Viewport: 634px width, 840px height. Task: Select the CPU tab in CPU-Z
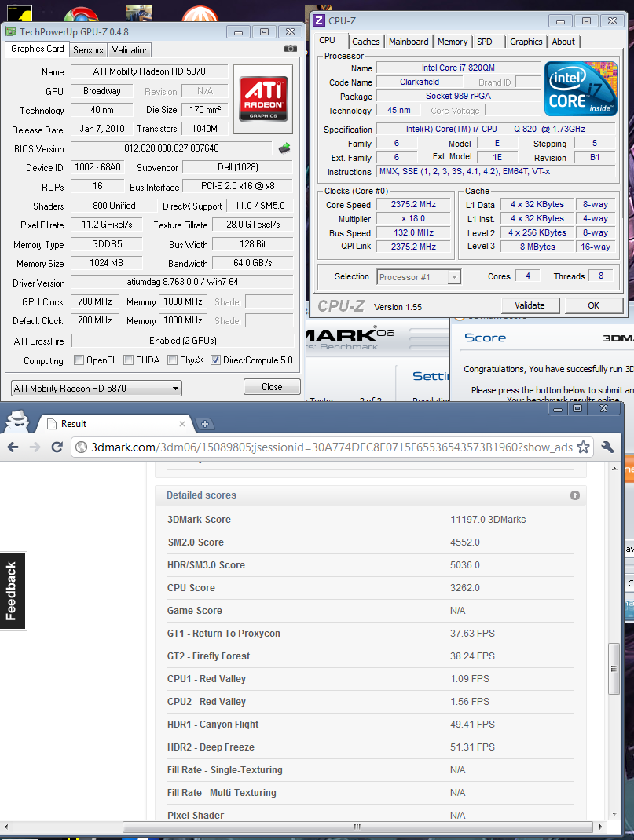pos(327,41)
